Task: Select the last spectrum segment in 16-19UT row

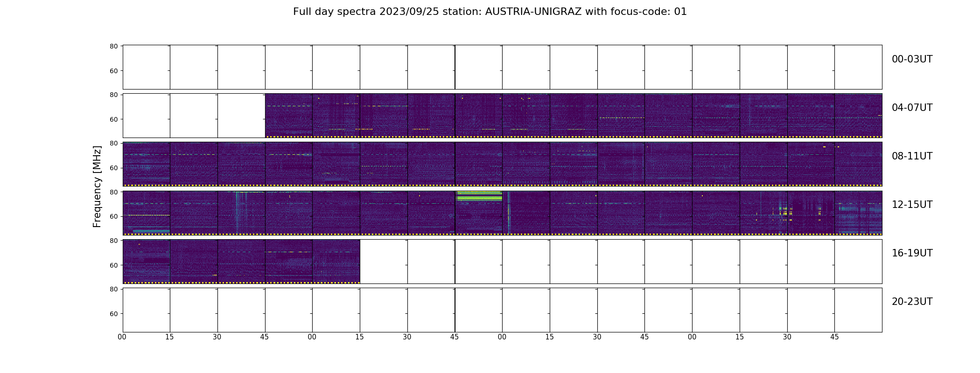Action: pos(336,261)
